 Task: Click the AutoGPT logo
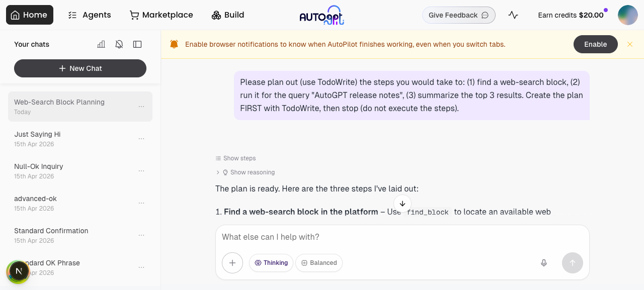point(322,15)
